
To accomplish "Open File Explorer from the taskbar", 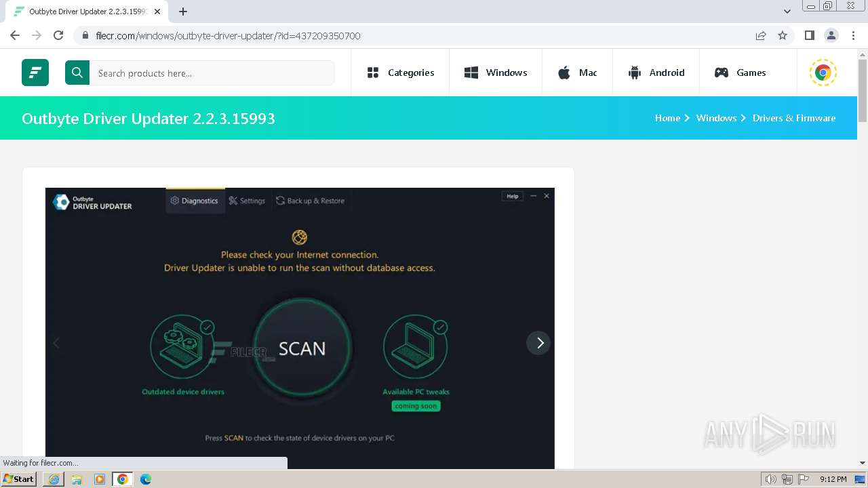I will tap(77, 479).
